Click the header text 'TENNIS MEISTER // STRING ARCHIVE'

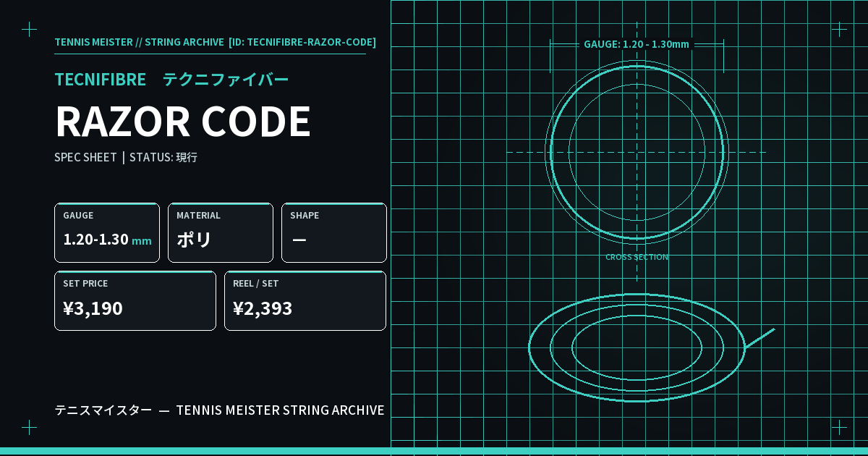coord(139,42)
